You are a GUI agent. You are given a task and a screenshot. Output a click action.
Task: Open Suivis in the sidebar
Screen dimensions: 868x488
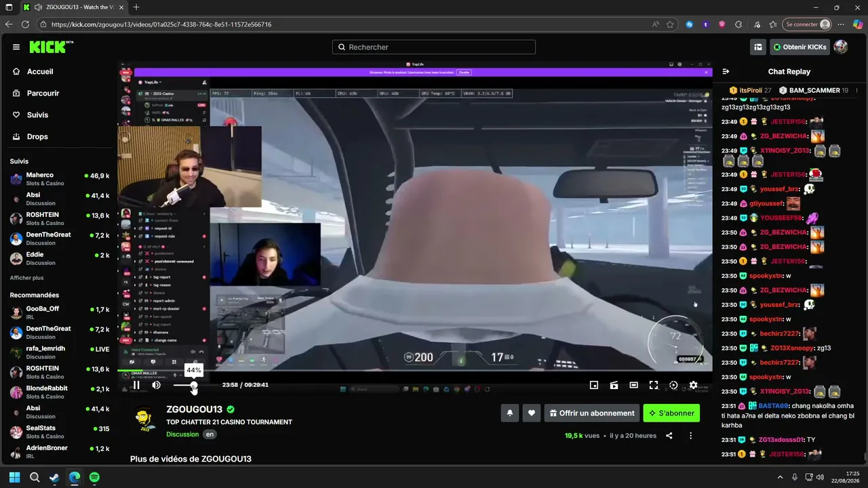[x=37, y=115]
